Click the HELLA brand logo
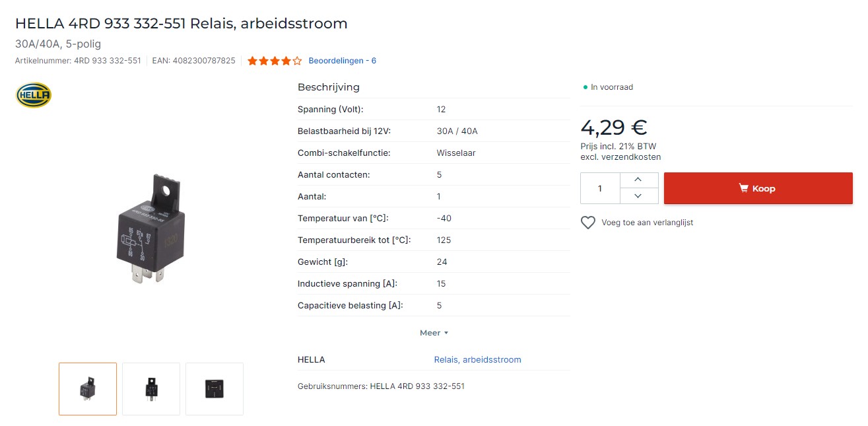Image resolution: width=868 pixels, height=426 pixels. [x=33, y=95]
